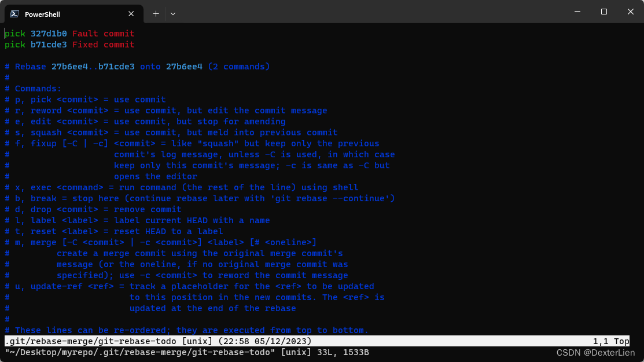Screen dimensions: 644x362
Task: Click the x, exec <command> line
Action: (182, 187)
